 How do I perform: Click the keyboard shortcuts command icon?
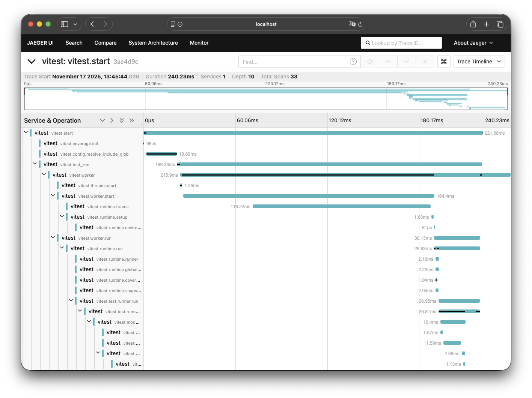[x=444, y=62]
